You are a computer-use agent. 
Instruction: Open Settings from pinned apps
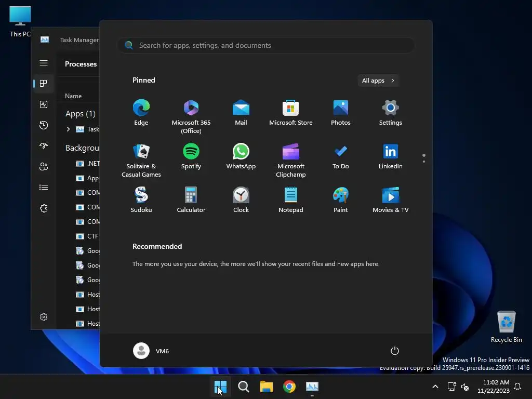coord(391,113)
